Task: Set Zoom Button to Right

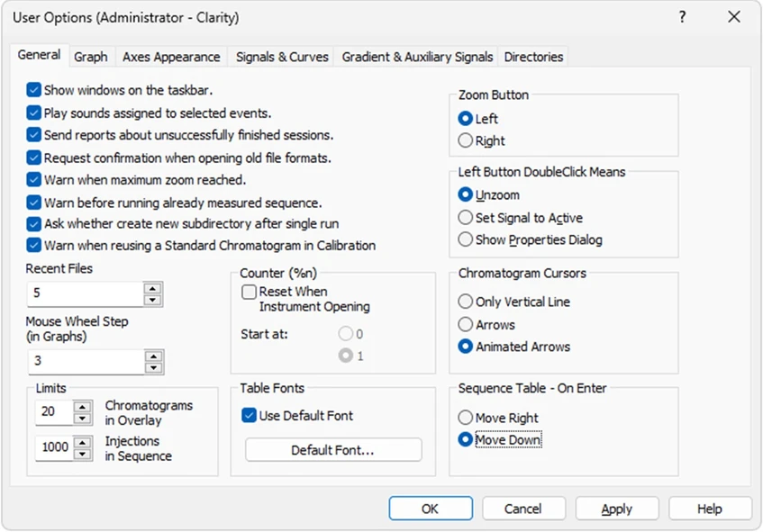Action: click(466, 140)
